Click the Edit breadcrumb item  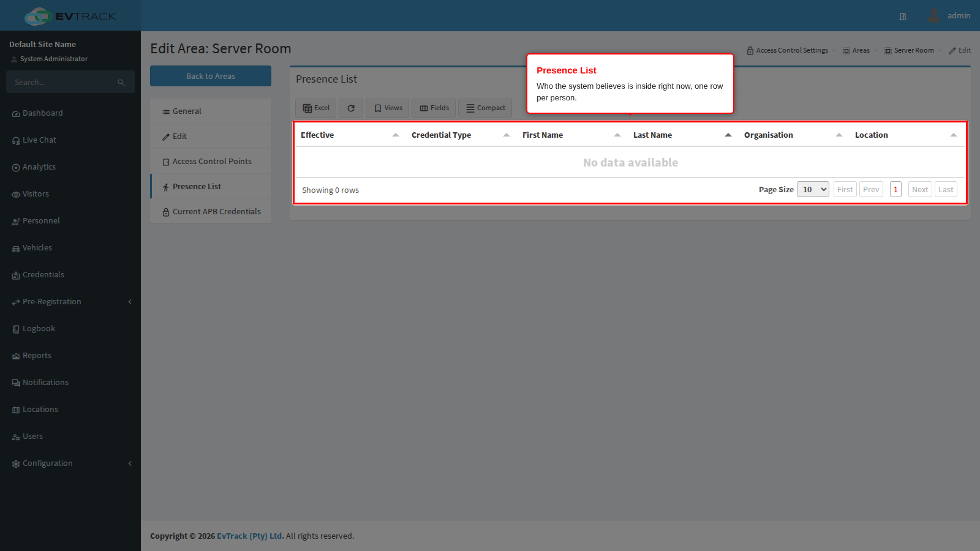[x=960, y=50]
